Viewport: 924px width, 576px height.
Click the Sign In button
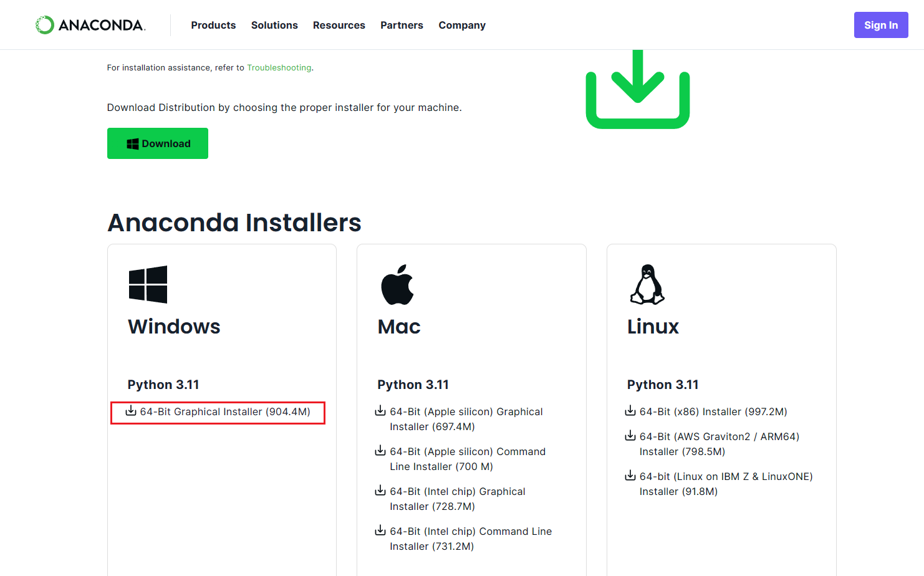click(881, 25)
